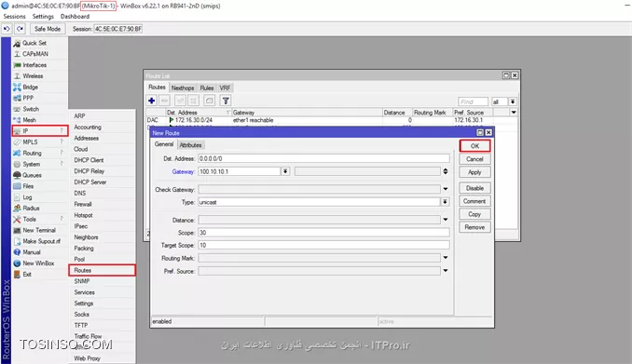Click the Dst. Address input field
Viewport: 632px width, 364px height.
(323, 158)
